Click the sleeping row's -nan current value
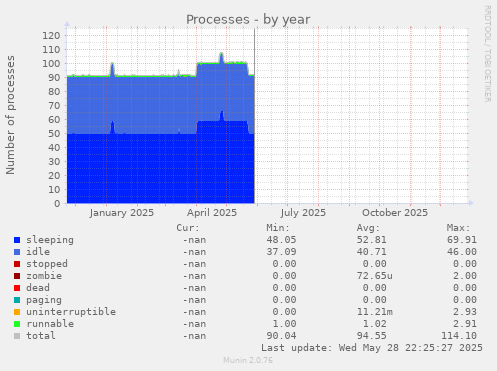Viewport: 497px width, 371px height. (194, 240)
